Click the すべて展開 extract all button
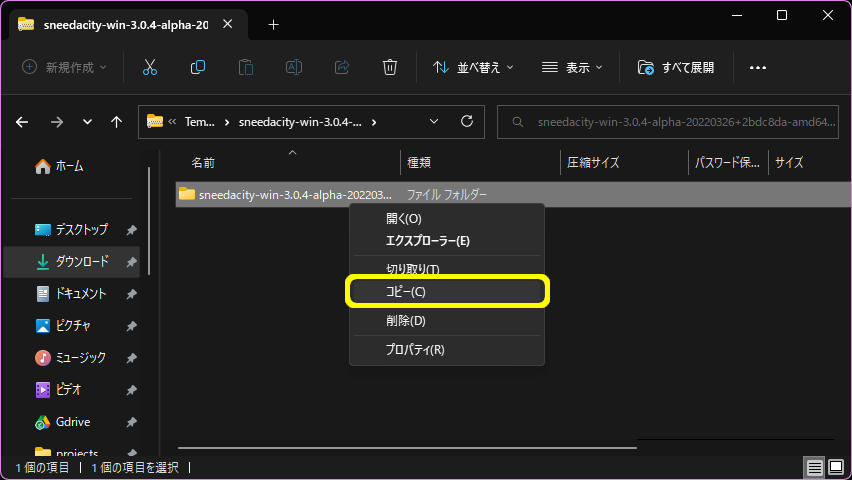Screen dimensions: 852x480 click(x=677, y=67)
